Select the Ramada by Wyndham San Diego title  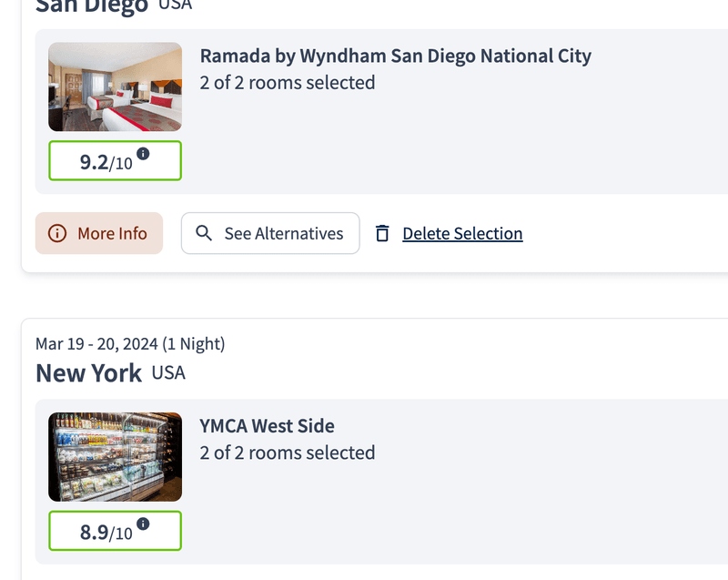click(396, 56)
